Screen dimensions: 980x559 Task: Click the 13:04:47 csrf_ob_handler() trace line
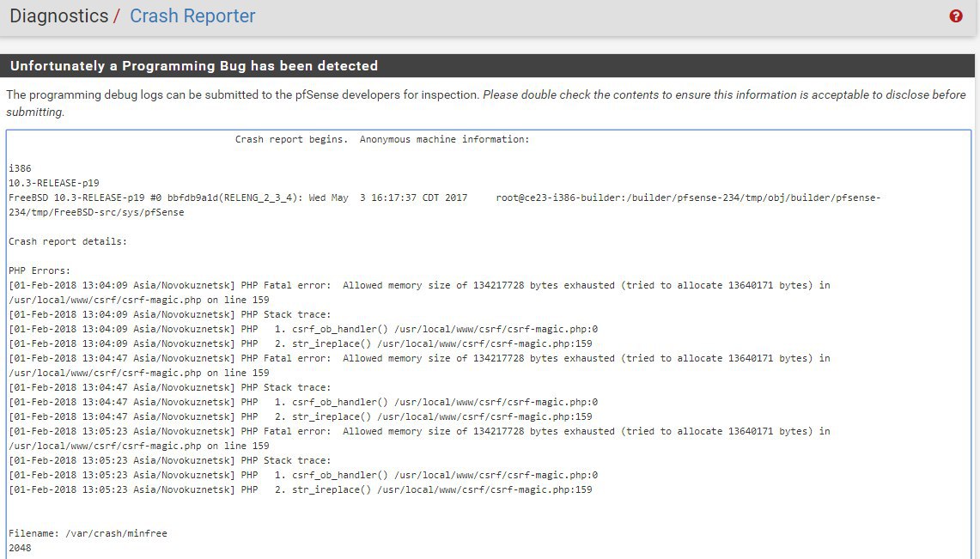pyautogui.click(x=303, y=402)
